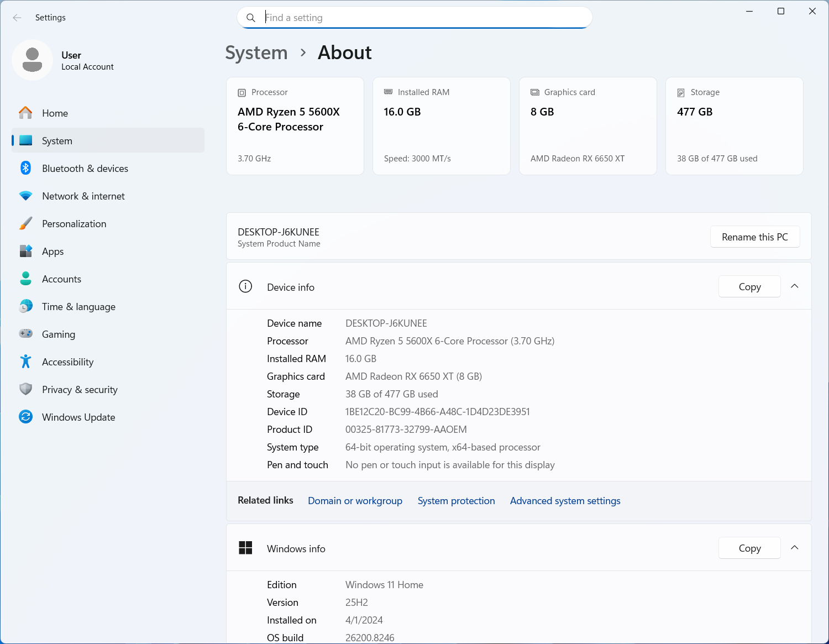This screenshot has height=644, width=829.
Task: Open Time & language settings
Action: pos(78,307)
